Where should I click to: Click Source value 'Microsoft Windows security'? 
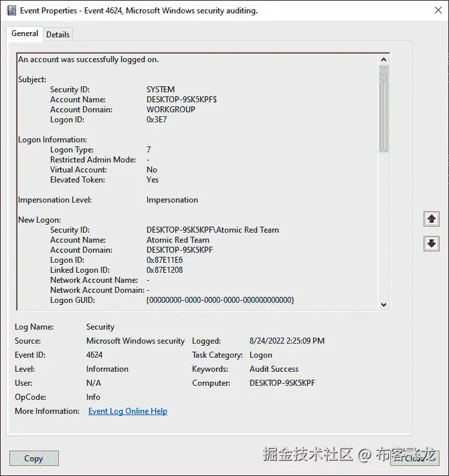[x=135, y=341]
